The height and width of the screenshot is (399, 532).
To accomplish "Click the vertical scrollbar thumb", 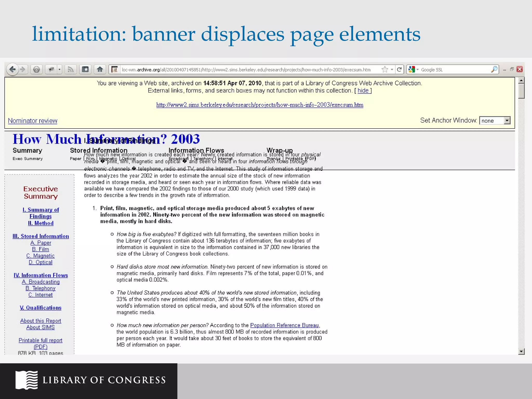I will point(521,91).
